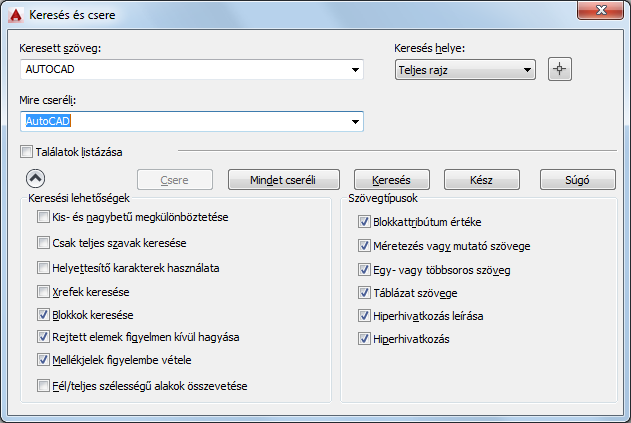Enable the Xrefek keresése checkbox
The image size is (631, 423).
coord(43,291)
